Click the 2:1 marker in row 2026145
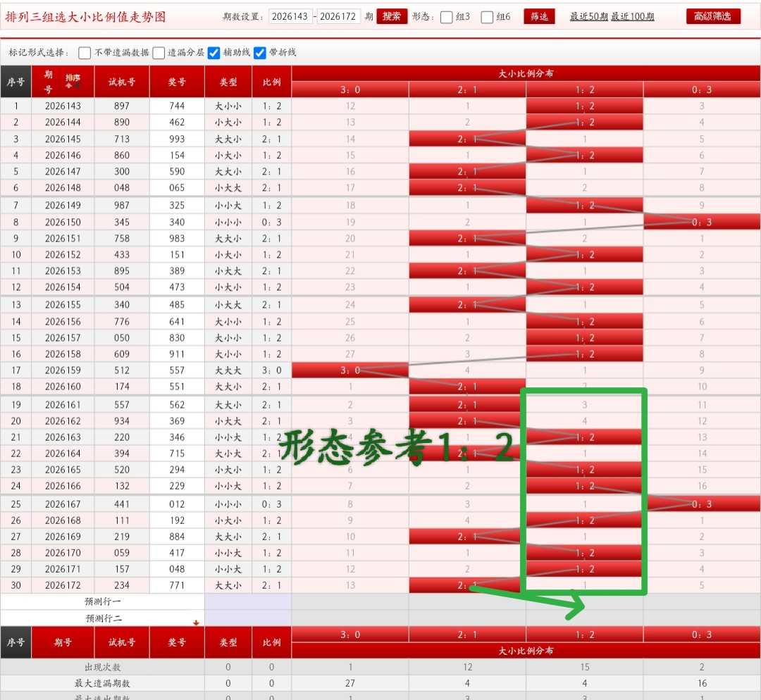The height and width of the screenshot is (700, 761). click(x=467, y=139)
